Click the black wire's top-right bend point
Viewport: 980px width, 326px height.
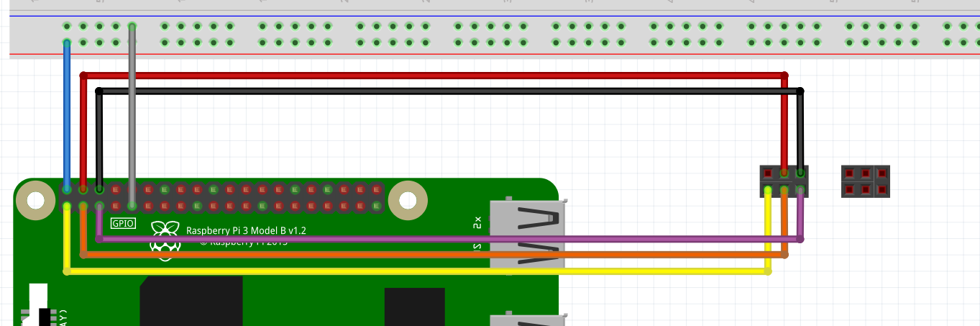[x=801, y=91]
